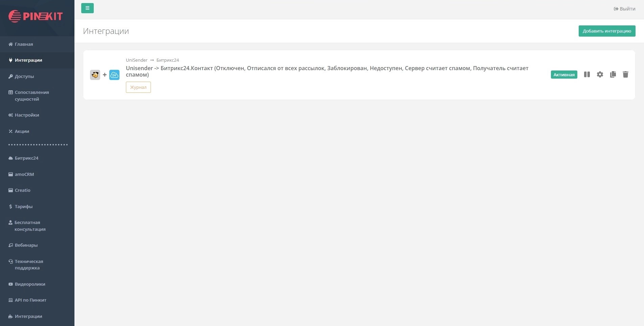Click the Активная status badge
Viewport: 644px width, 326px height.
click(564, 75)
